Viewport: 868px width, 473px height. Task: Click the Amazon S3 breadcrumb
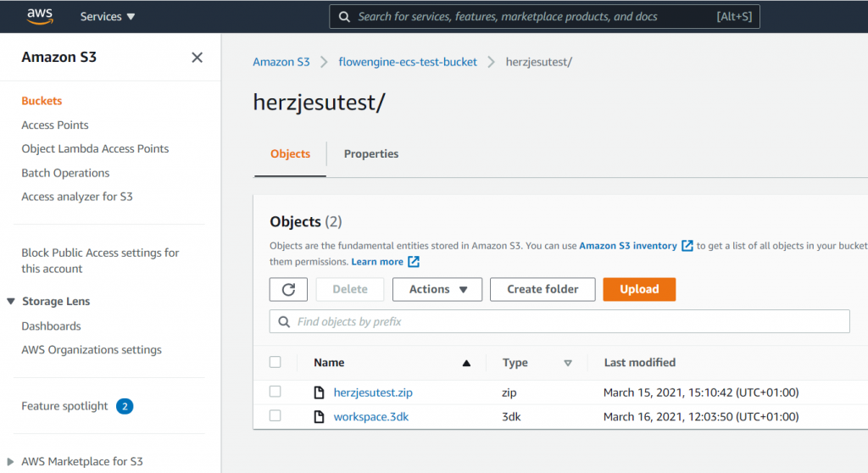281,62
